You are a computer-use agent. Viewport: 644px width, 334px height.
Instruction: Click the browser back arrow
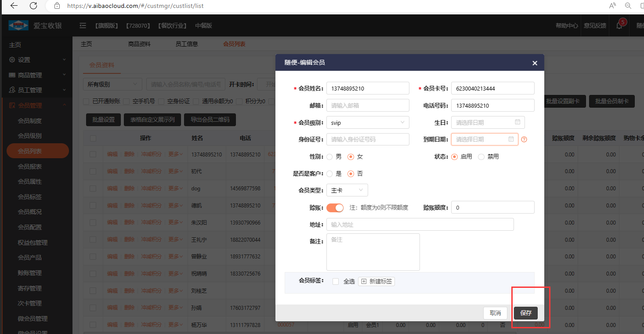[14, 6]
